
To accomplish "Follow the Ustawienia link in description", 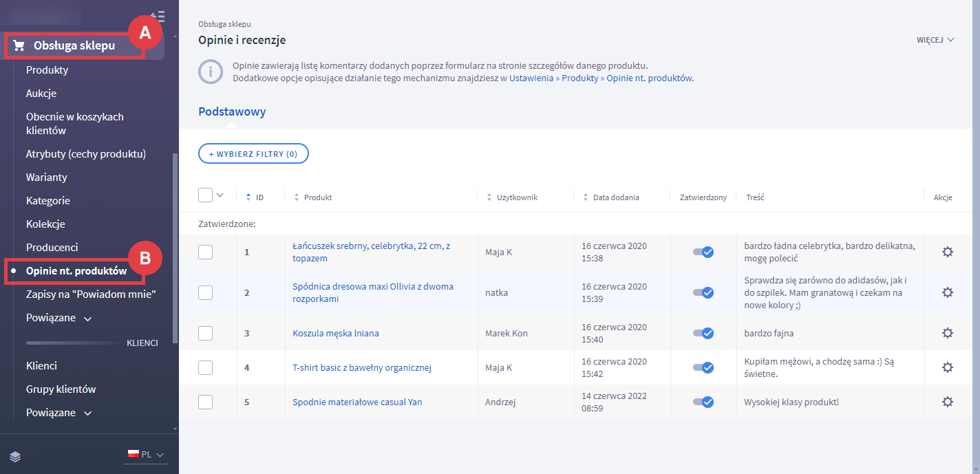I will click(x=531, y=78).
